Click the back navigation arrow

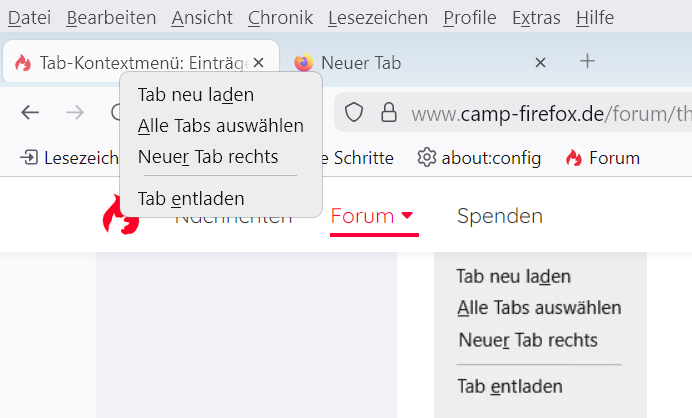coord(30,112)
